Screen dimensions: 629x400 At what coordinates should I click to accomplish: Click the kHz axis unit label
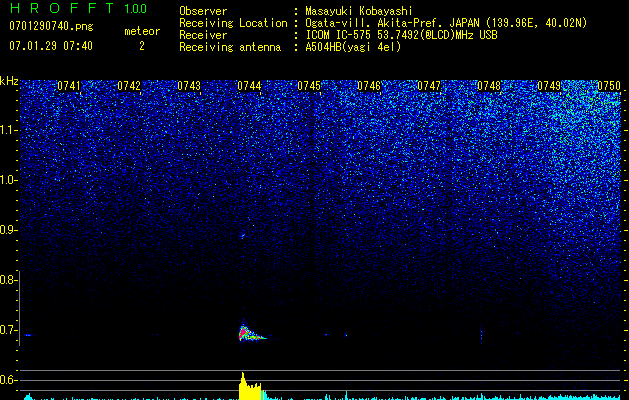click(9, 81)
